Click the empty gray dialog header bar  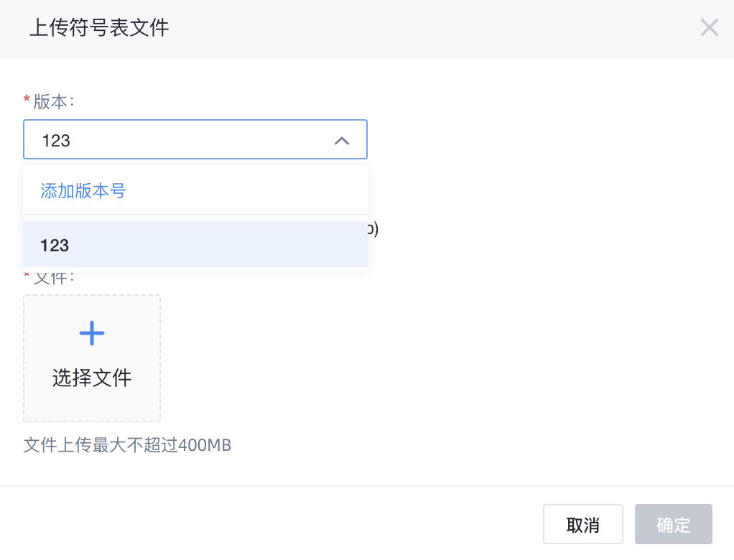[431, 29]
